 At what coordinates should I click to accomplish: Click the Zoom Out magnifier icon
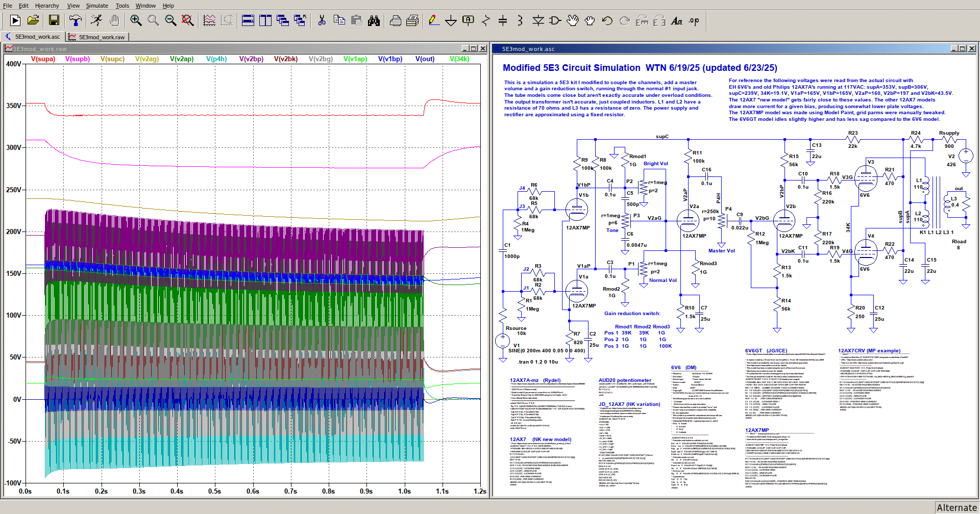point(170,20)
